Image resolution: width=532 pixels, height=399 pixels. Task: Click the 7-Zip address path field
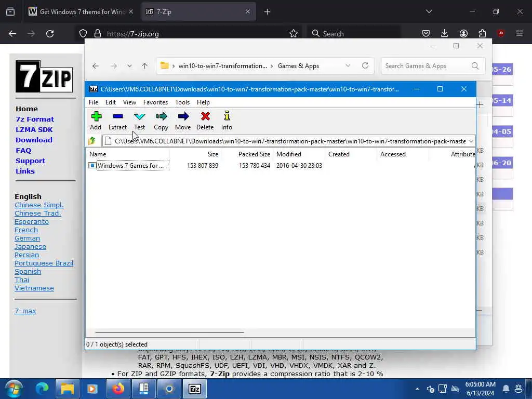pyautogui.click(x=285, y=141)
